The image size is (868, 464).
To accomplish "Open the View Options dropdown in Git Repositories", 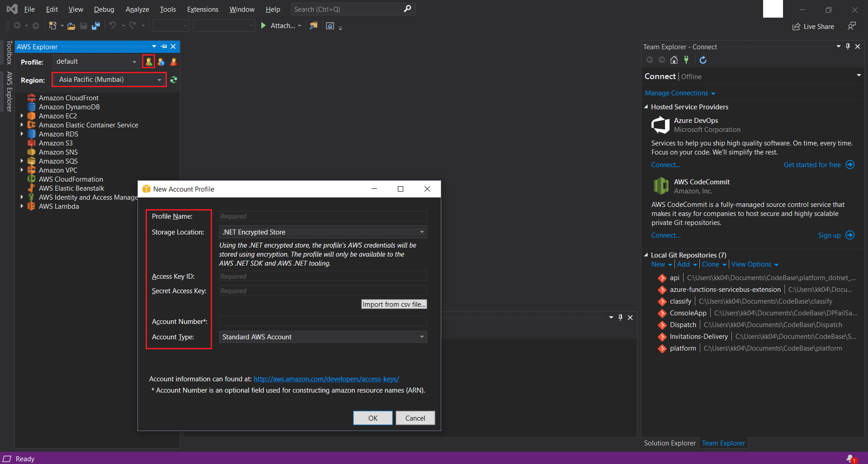I will [755, 264].
